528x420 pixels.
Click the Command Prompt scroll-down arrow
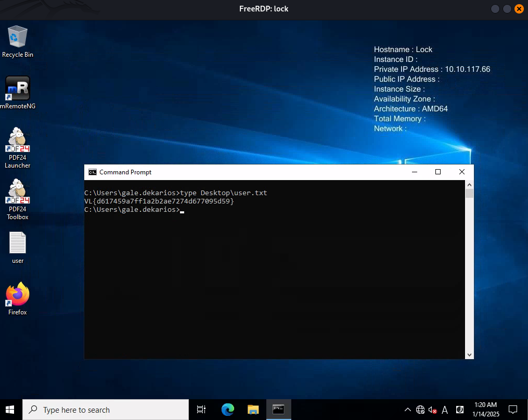click(x=469, y=354)
